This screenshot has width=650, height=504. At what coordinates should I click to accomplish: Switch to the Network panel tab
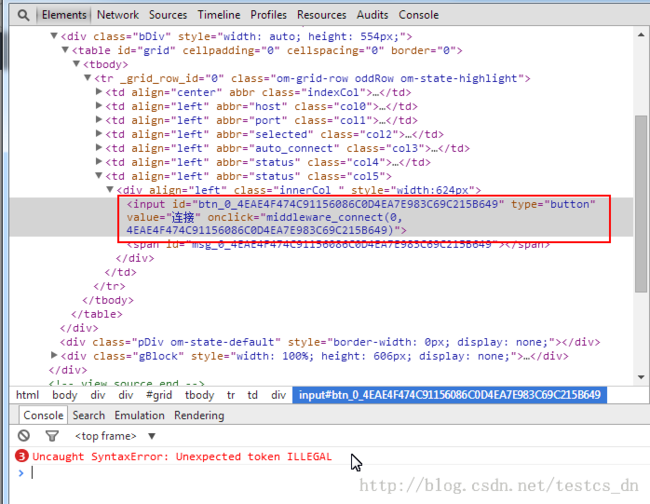(118, 15)
